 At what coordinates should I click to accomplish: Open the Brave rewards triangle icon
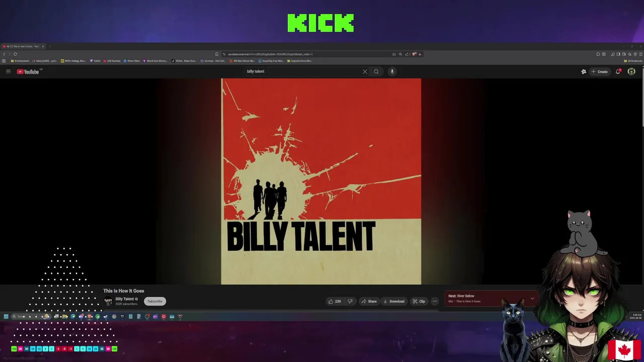[x=420, y=54]
